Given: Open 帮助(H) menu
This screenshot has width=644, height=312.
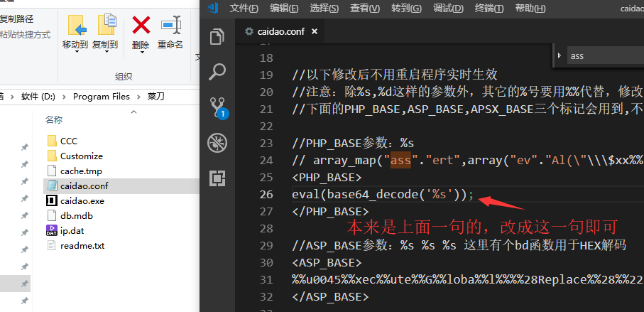Looking at the screenshot, I should click(x=530, y=8).
